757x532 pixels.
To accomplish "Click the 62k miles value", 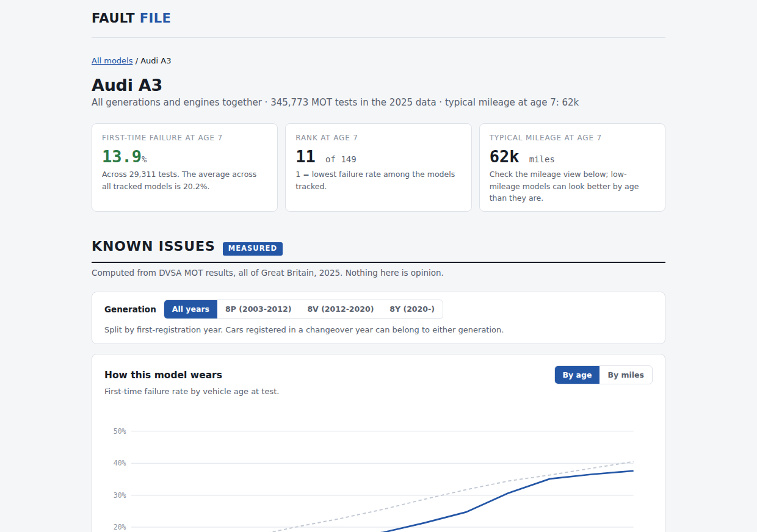I will 522,157.
